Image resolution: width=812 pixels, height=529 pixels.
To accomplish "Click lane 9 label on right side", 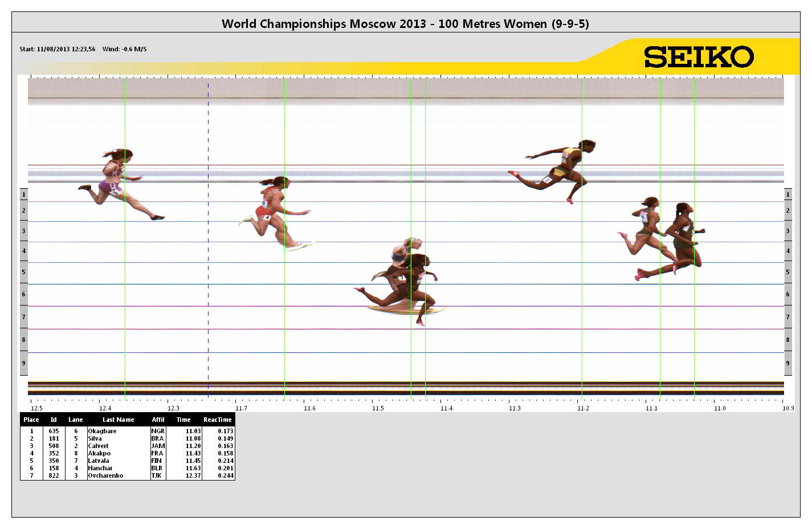I will coord(787,364).
